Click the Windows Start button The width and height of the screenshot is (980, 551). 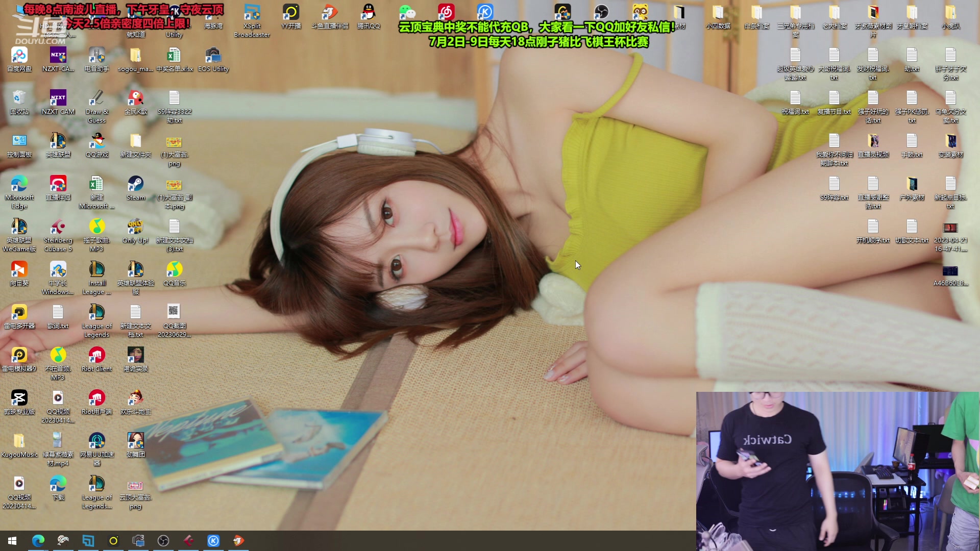(x=12, y=540)
